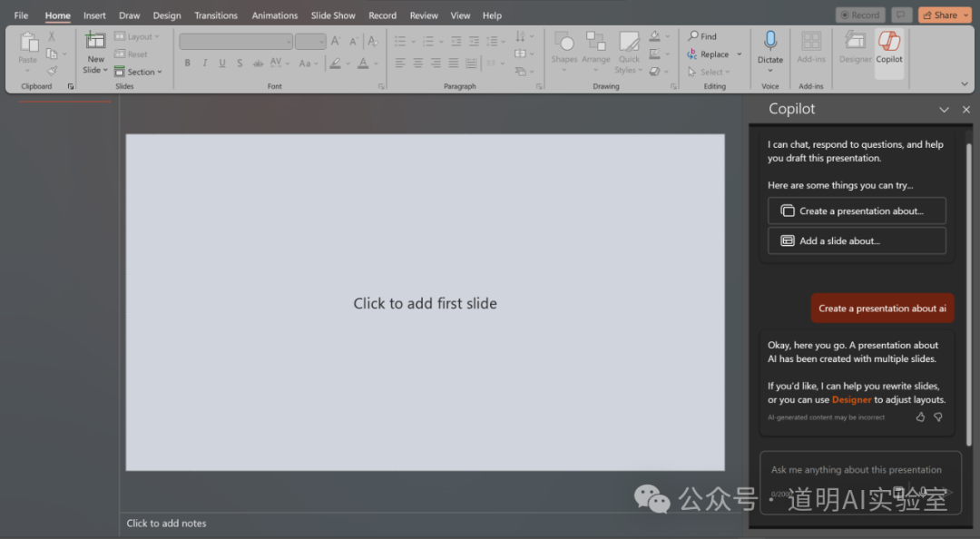
Task: Click the Find magnifier in Editing
Action: (x=694, y=36)
